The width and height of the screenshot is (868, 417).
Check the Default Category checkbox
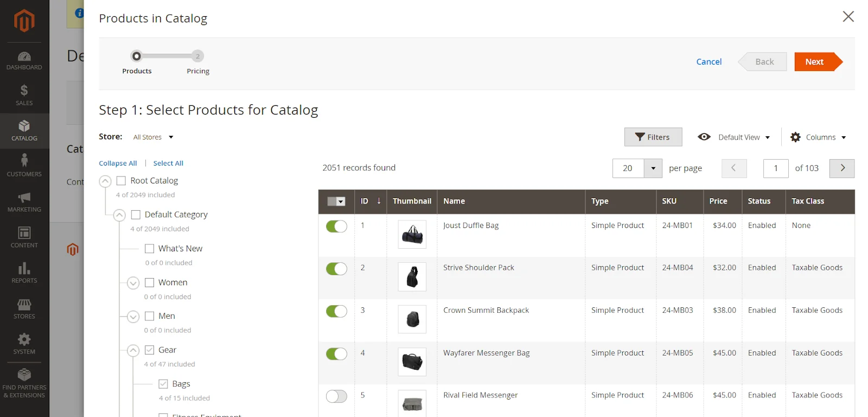tap(136, 214)
